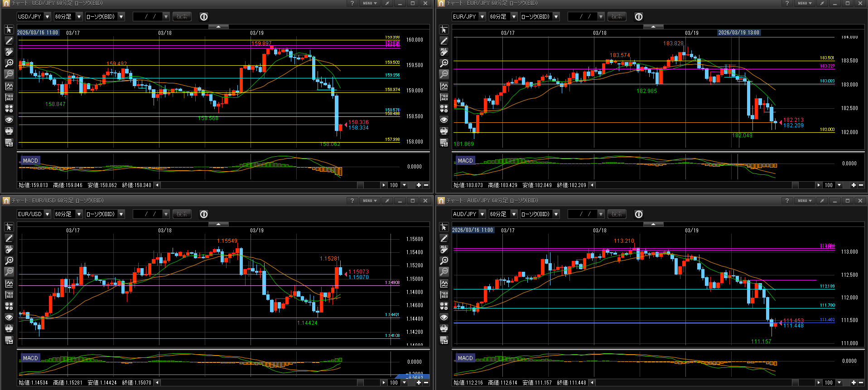Select the cursor tool in USD/JPY chart

[9, 30]
